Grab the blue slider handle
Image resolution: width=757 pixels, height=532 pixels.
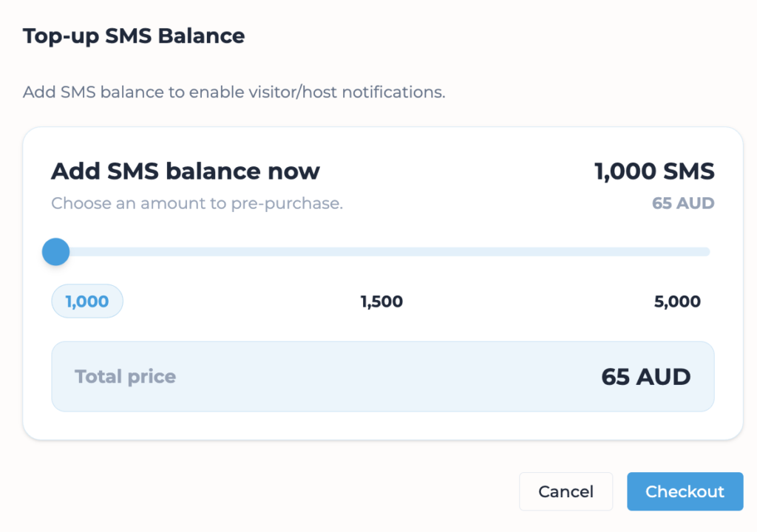55,252
